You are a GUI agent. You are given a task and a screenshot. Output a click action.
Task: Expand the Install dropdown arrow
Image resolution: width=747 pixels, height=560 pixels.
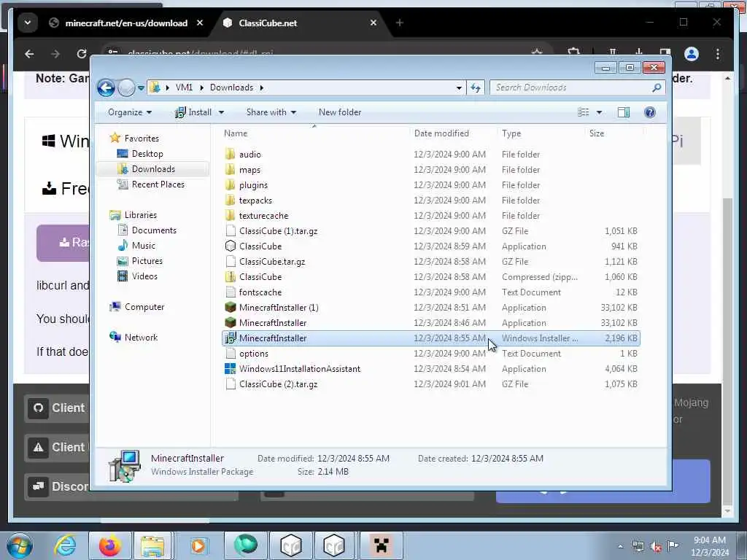[221, 112]
